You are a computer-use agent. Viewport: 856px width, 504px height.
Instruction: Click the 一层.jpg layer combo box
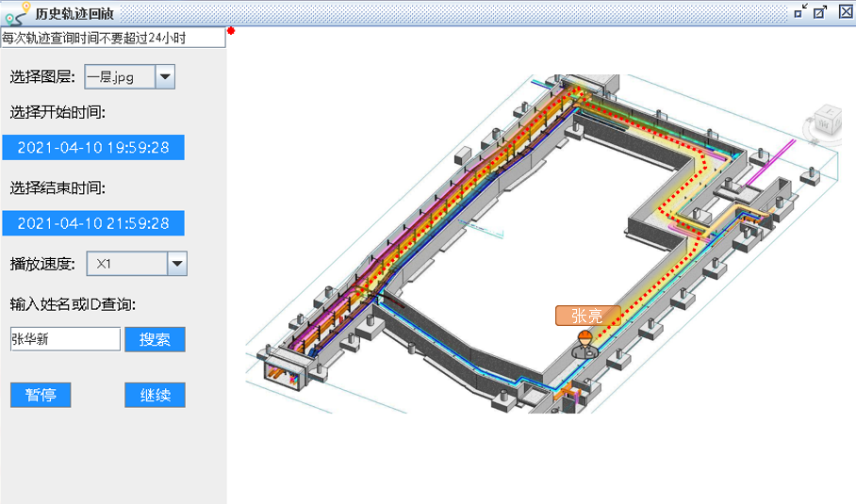pyautogui.click(x=120, y=77)
